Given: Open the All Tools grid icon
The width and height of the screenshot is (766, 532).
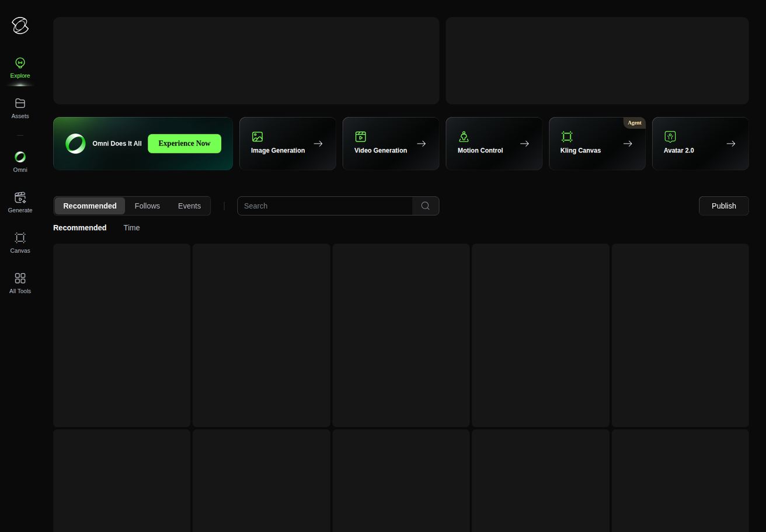Looking at the screenshot, I should pyautogui.click(x=20, y=278).
